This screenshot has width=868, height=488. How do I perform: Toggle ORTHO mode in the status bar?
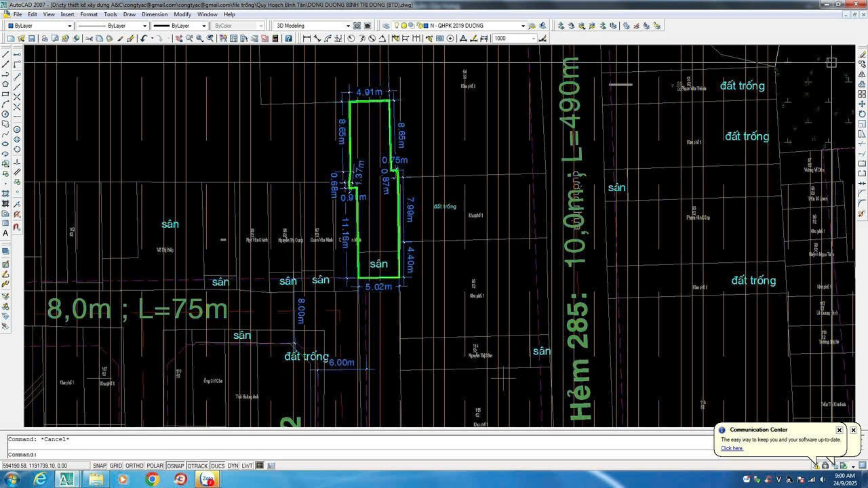coord(134,466)
